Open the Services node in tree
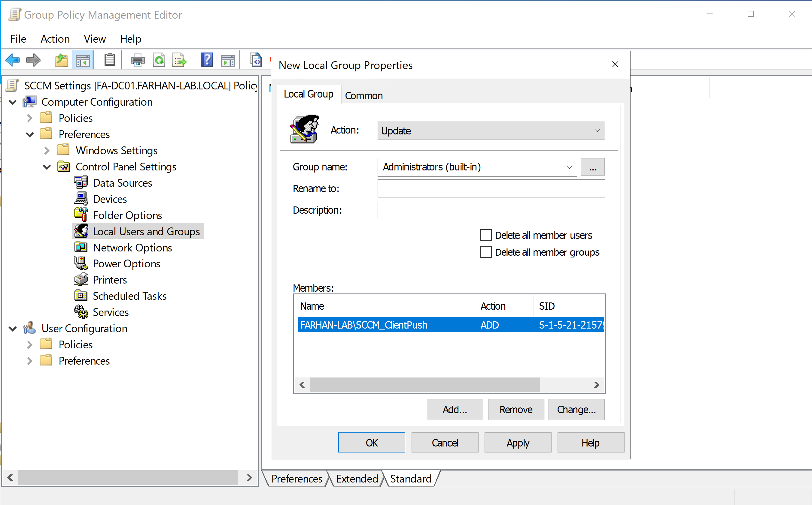Image resolution: width=812 pixels, height=505 pixels. [110, 312]
